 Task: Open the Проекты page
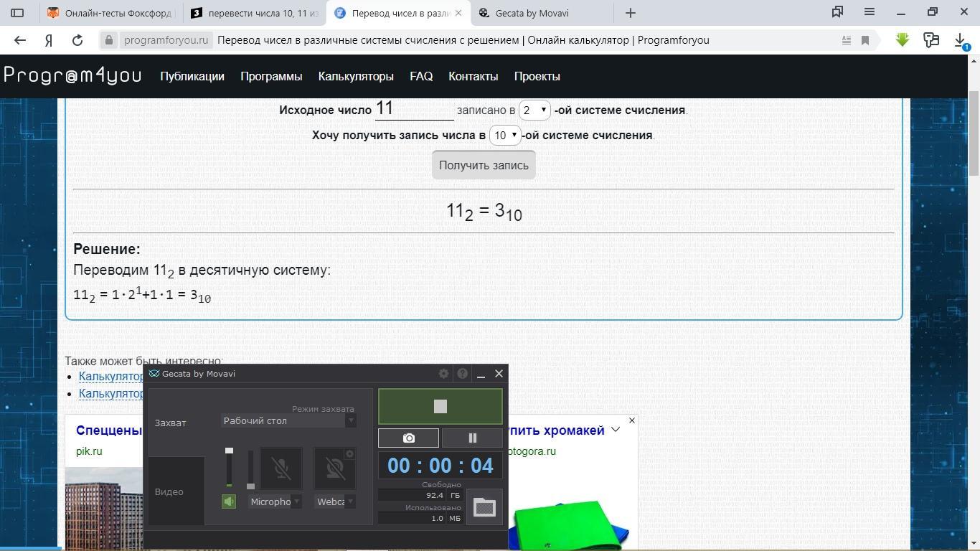pos(537,76)
